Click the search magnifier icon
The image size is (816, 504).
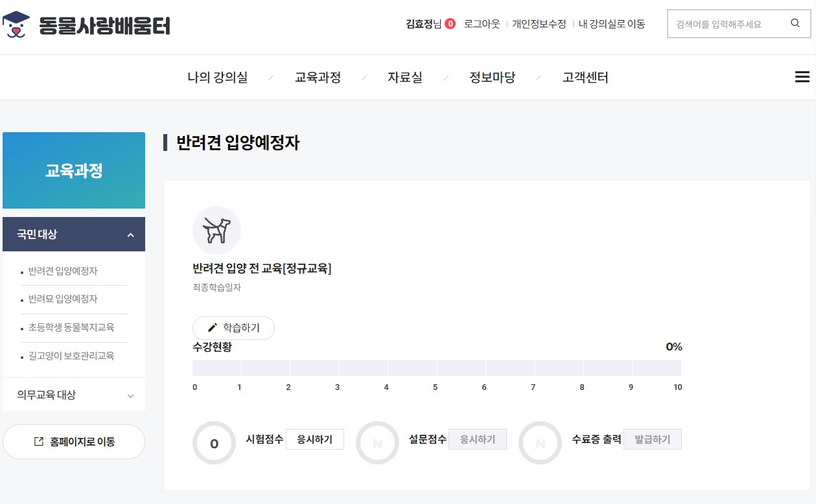click(795, 23)
